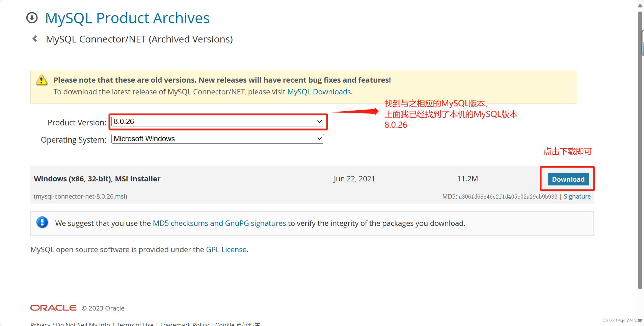Viewport: 644px width, 326px height.
Task: Click the MySQL Product Archives heading
Action: (x=128, y=18)
